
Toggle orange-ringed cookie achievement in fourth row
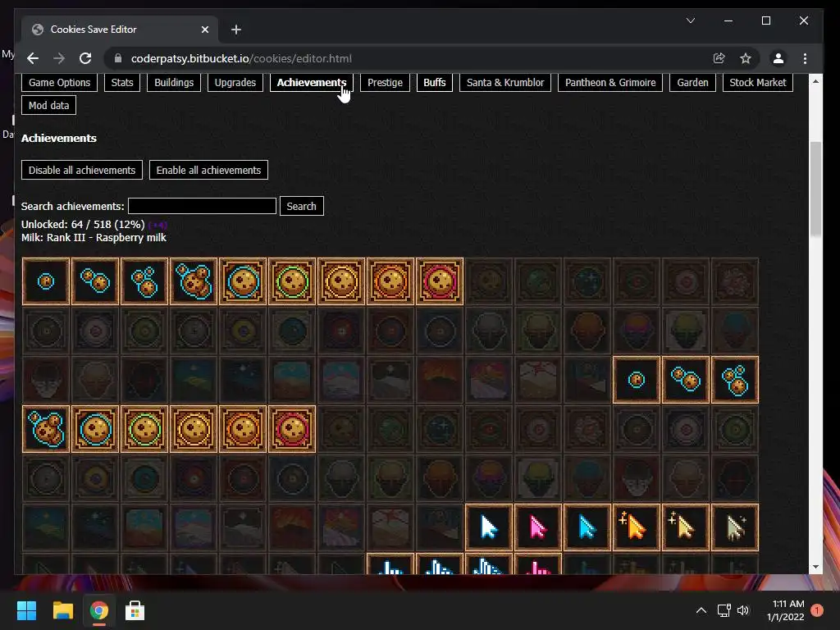coord(243,429)
